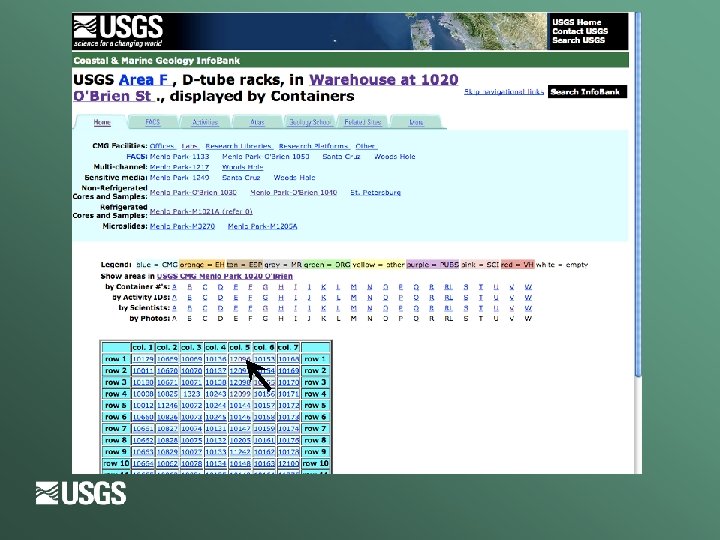The width and height of the screenshot is (720, 540).
Task: Open container 10827 in row 7
Action: coord(167,428)
